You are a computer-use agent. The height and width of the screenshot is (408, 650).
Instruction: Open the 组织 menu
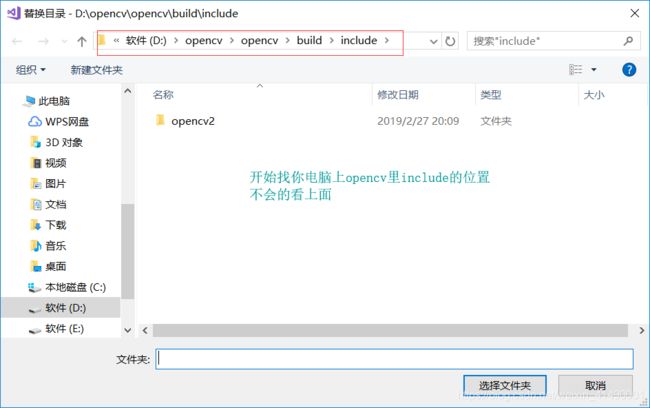tap(31, 70)
